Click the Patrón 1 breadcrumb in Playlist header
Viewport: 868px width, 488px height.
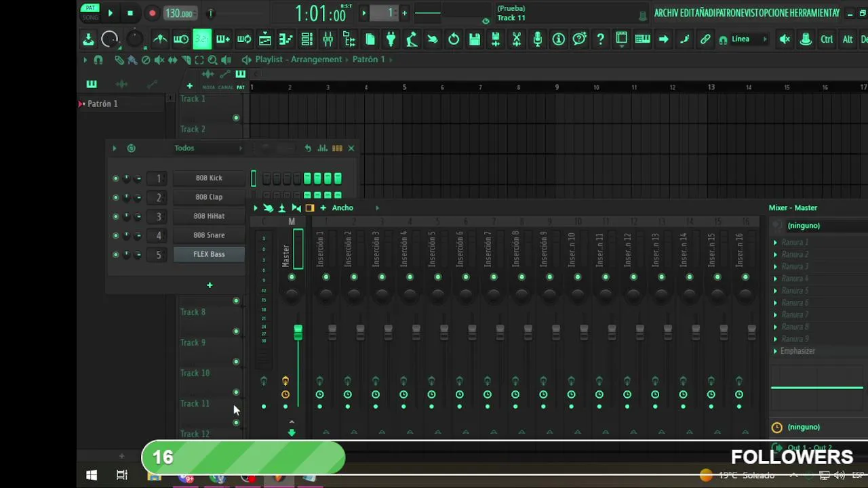[x=368, y=60]
